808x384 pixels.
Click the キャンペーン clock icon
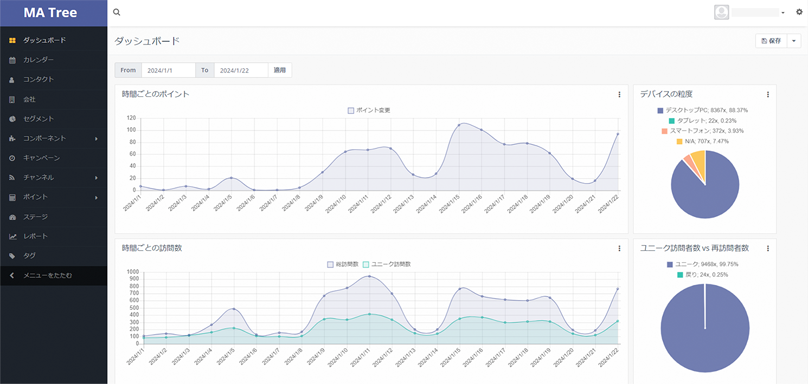12,158
